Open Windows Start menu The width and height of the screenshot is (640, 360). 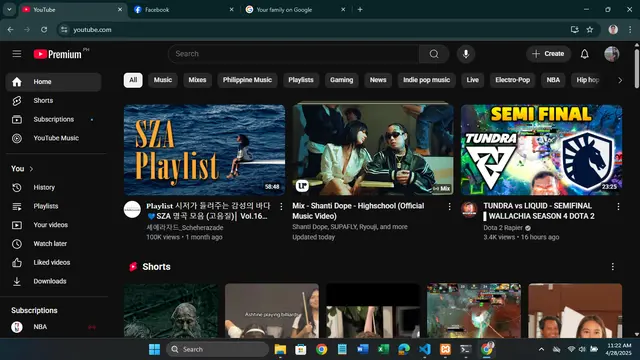pyautogui.click(x=154, y=349)
